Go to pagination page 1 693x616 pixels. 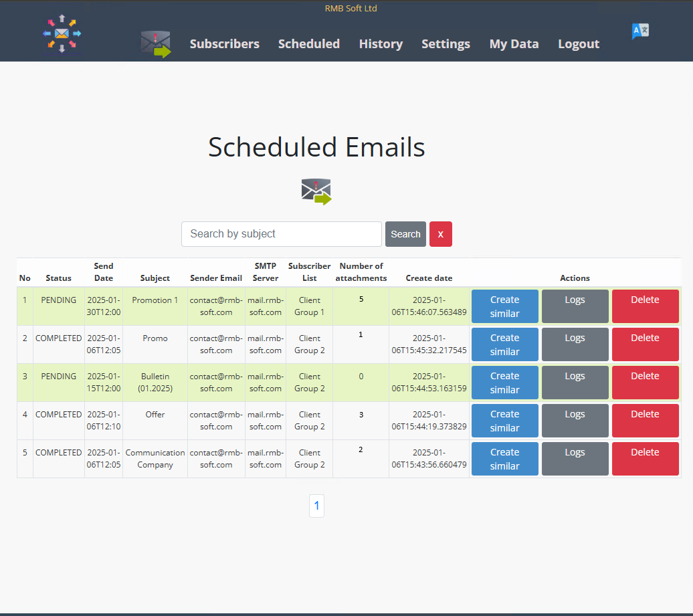coord(316,506)
